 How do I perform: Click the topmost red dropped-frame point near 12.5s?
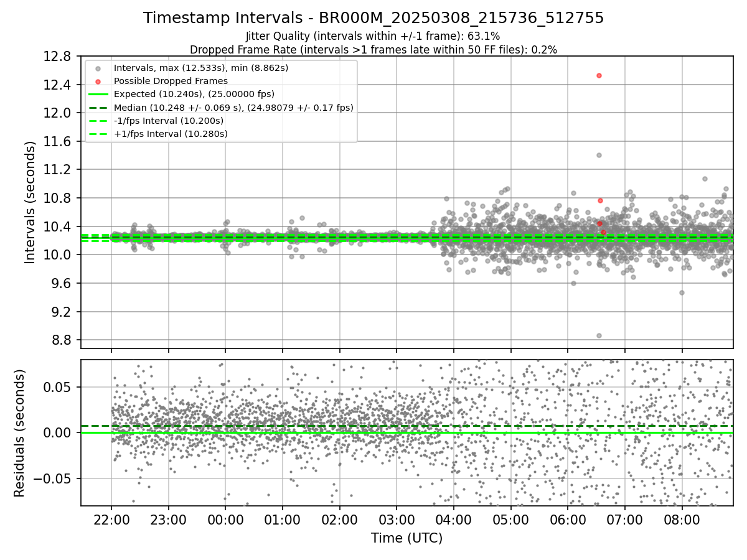599,75
